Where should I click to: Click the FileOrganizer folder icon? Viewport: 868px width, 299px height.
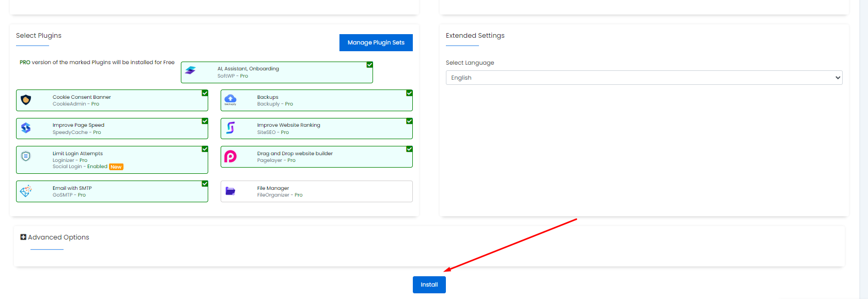pyautogui.click(x=230, y=191)
